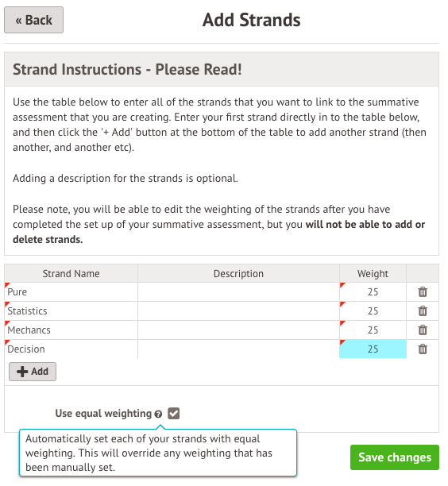This screenshot has height=486, width=448.
Task: Click the Strand Name column header
Action: pos(71,273)
